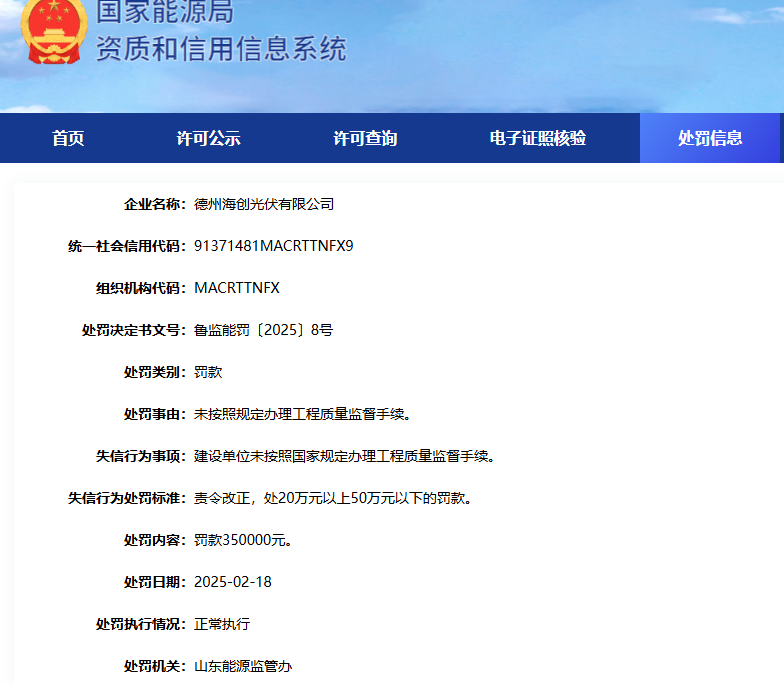784x684 pixels.
Task: Click company name 德州海创光伏有限公司
Action: pos(264,204)
